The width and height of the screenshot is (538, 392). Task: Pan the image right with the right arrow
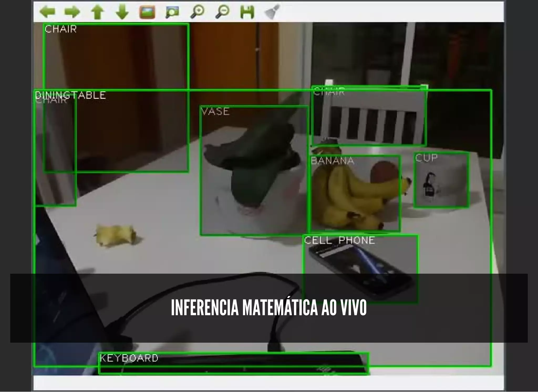pyautogui.click(x=72, y=12)
